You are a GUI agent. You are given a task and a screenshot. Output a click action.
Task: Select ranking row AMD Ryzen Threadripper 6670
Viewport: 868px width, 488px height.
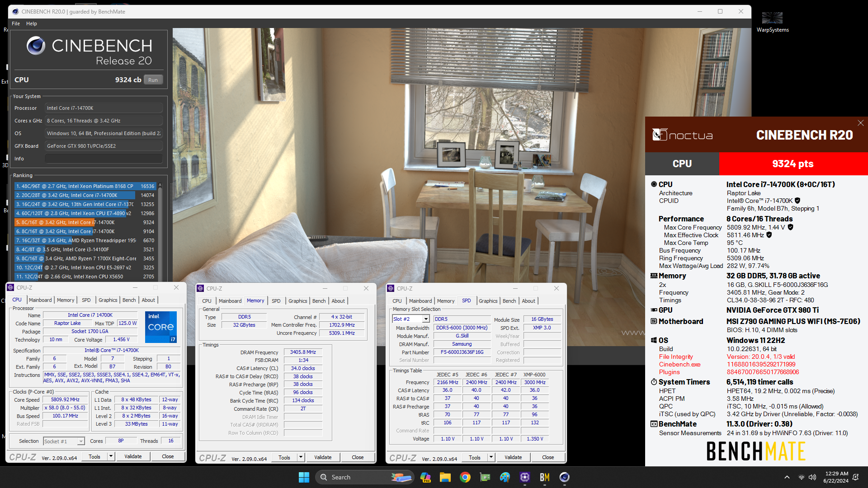85,240
